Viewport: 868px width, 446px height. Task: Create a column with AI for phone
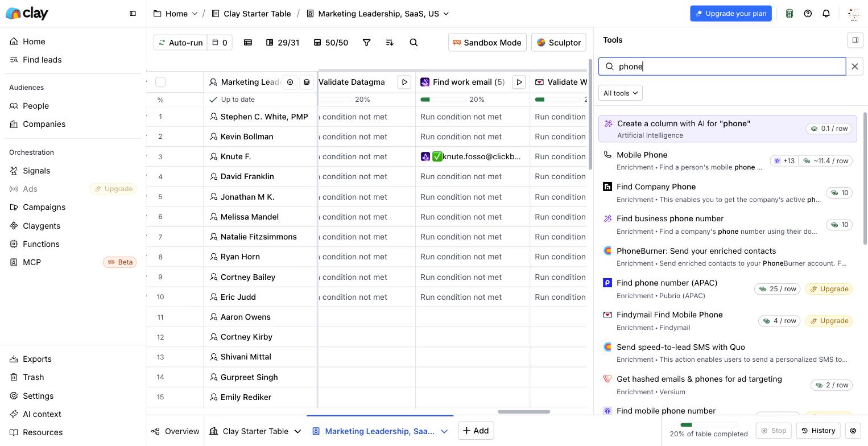[x=728, y=129]
